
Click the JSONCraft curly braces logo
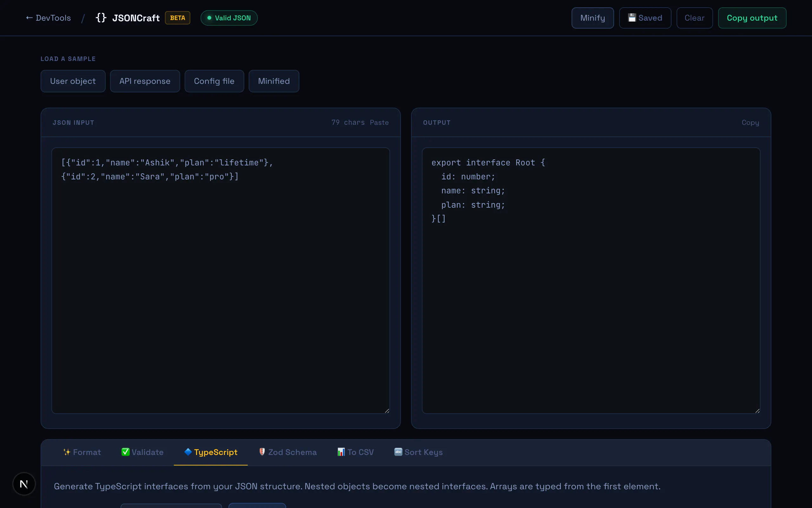[101, 18]
